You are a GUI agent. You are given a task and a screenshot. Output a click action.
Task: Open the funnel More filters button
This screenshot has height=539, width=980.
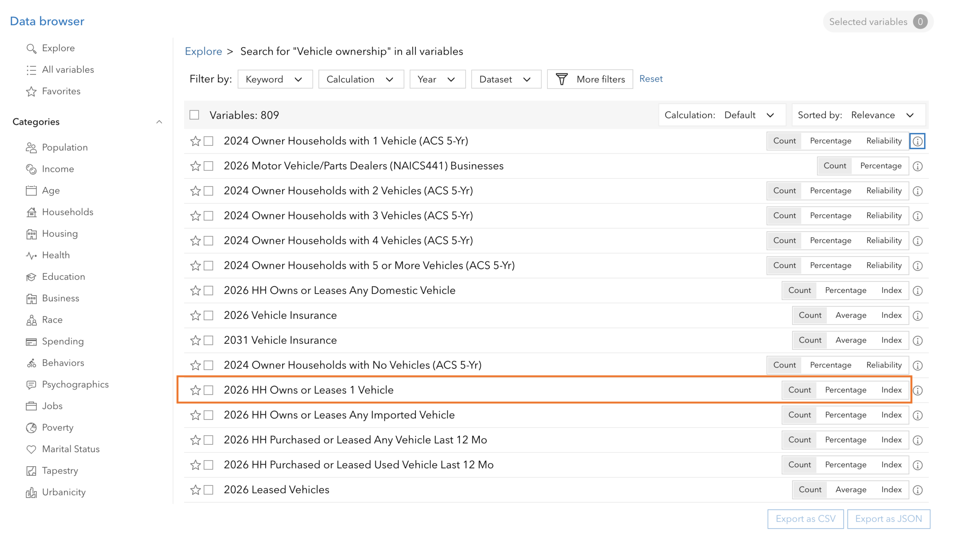tap(590, 79)
